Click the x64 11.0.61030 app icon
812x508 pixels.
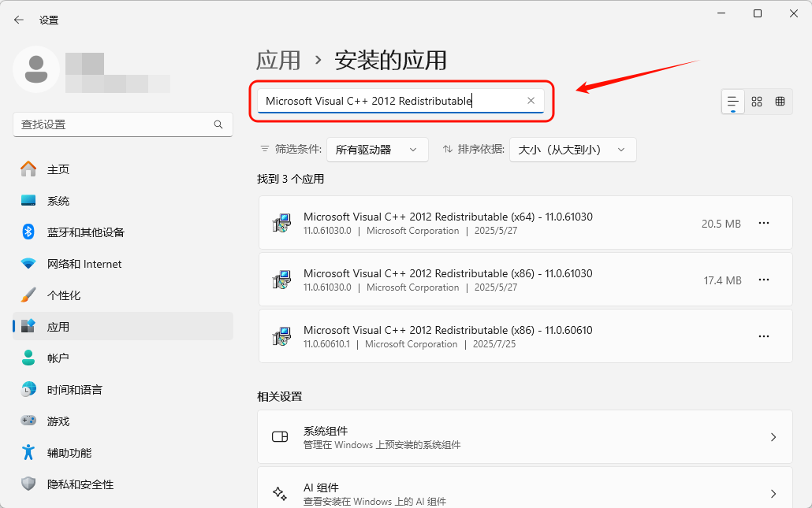[x=281, y=223]
